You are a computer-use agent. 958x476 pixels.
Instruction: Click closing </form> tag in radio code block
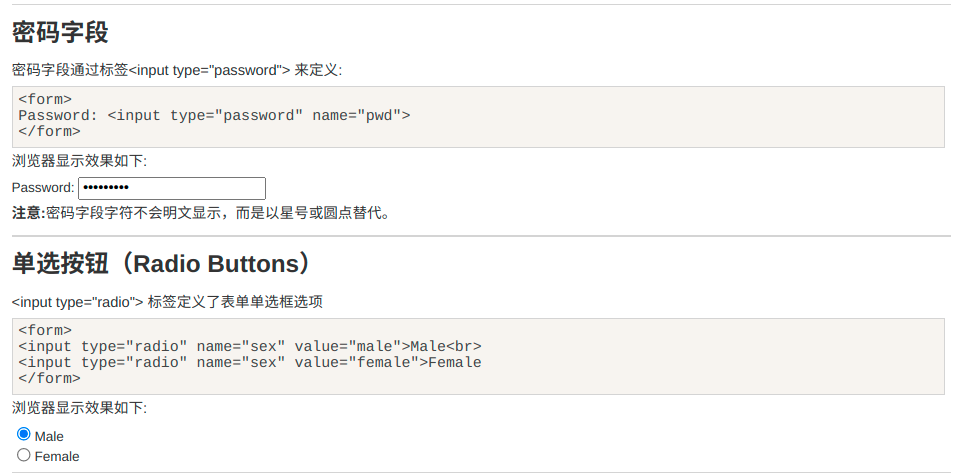pos(49,378)
